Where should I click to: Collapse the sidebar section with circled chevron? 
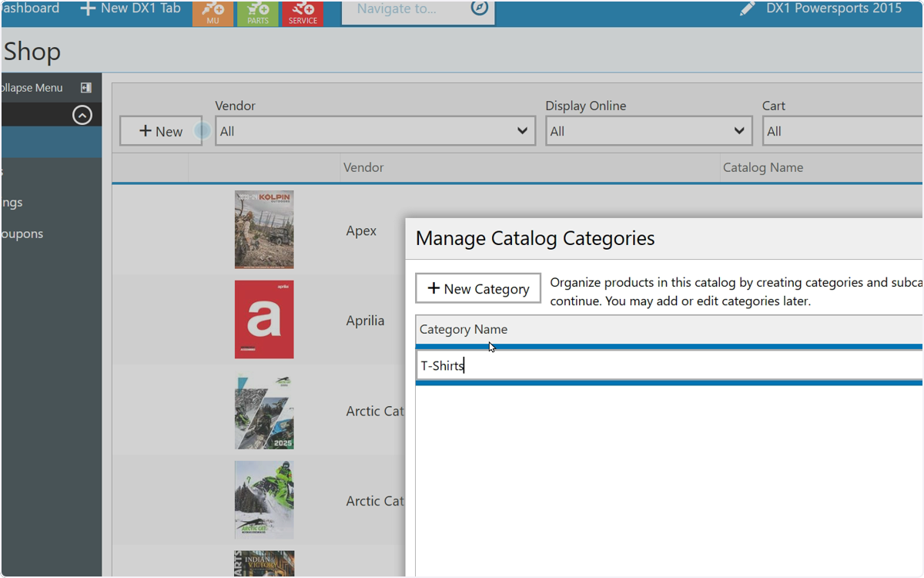(x=82, y=115)
